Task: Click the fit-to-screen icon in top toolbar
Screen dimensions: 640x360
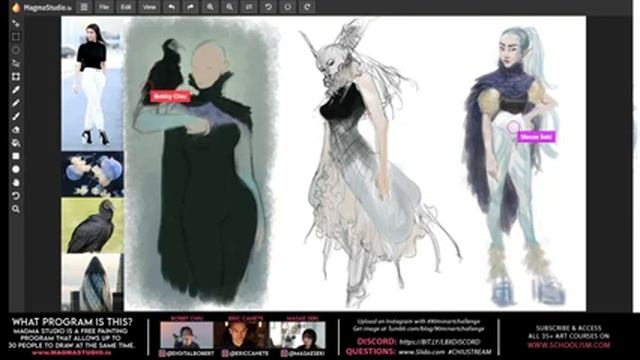Action: point(249,7)
